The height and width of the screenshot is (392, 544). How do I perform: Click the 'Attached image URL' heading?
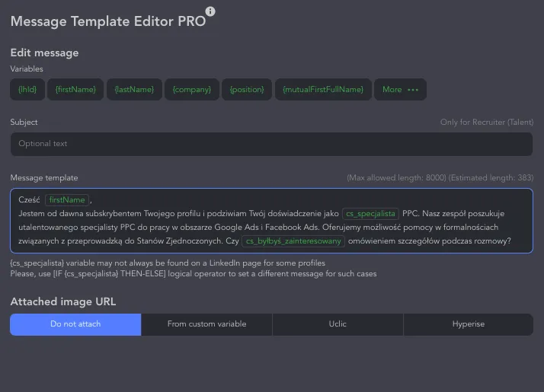63,301
